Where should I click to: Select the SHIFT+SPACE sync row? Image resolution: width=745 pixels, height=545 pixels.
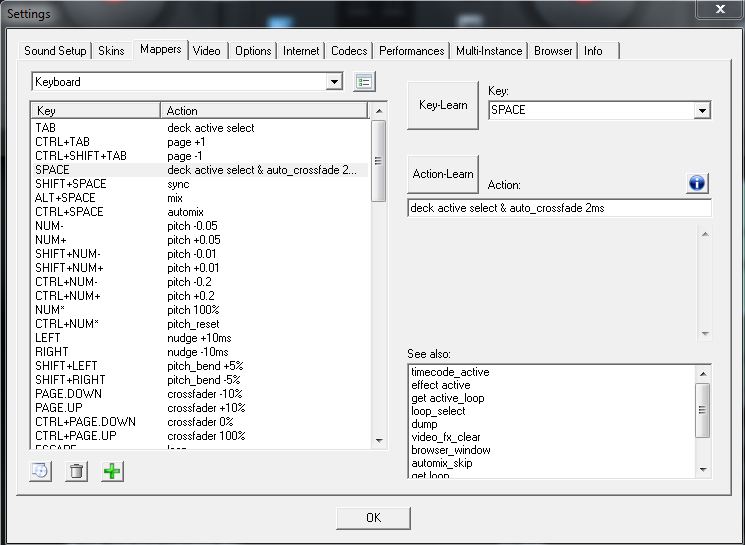tap(200, 184)
